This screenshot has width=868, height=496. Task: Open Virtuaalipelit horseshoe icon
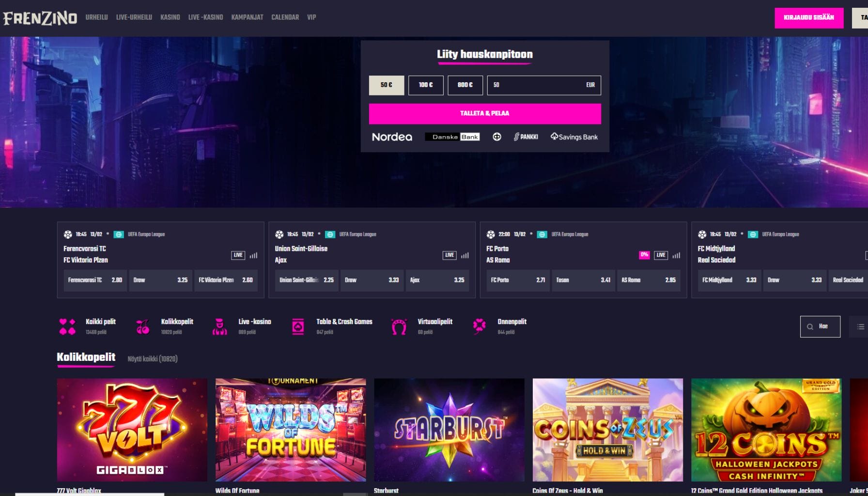pos(399,326)
